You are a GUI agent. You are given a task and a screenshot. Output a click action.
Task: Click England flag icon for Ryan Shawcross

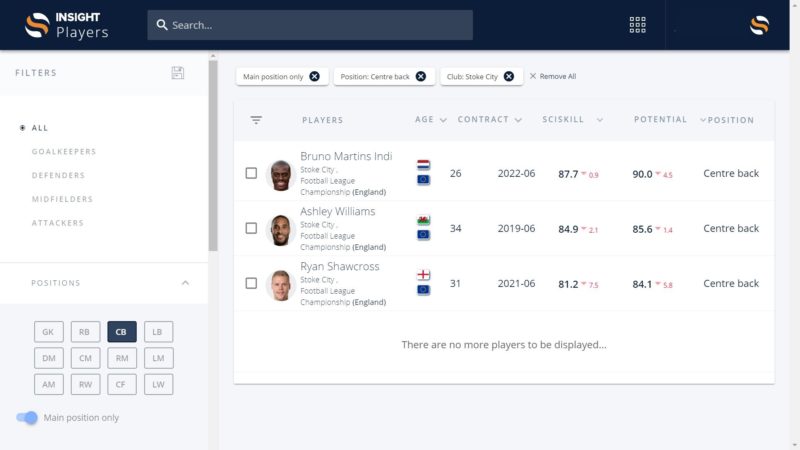(423, 275)
